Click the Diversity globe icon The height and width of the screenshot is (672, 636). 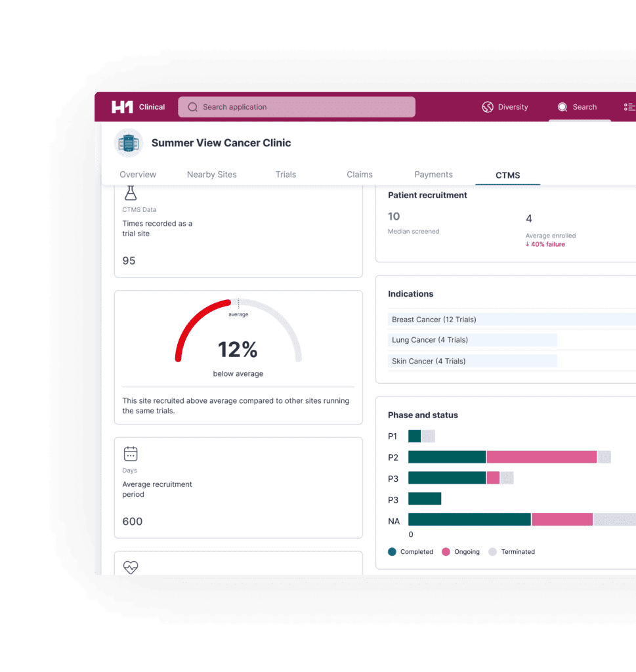(x=487, y=107)
